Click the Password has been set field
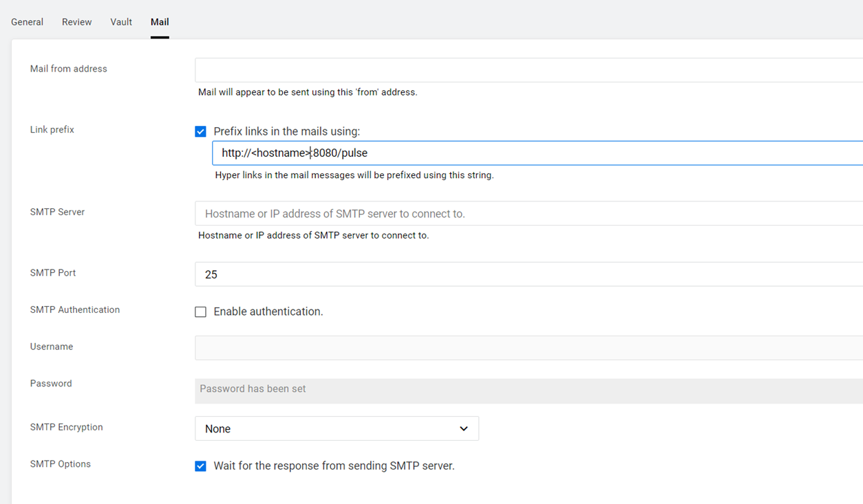The height and width of the screenshot is (504, 863). click(527, 391)
